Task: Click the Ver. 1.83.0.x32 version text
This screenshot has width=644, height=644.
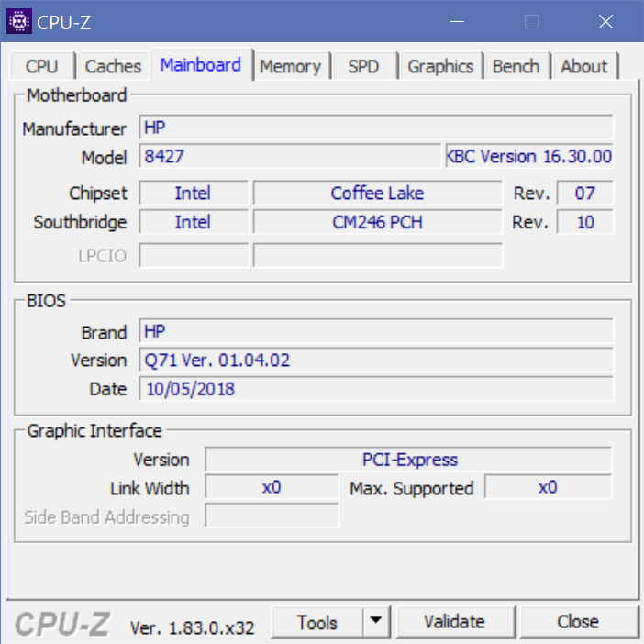Action: point(193,627)
